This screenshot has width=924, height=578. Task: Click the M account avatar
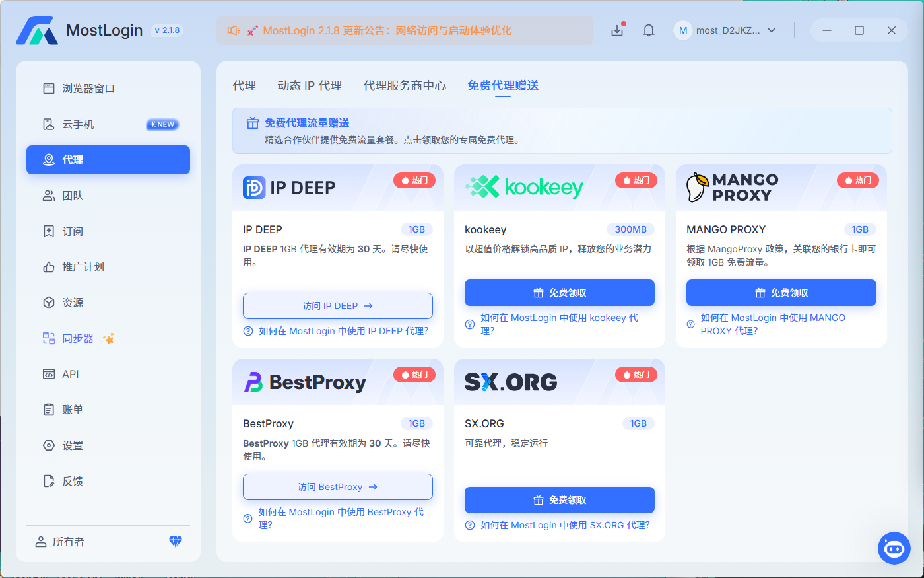[x=683, y=30]
